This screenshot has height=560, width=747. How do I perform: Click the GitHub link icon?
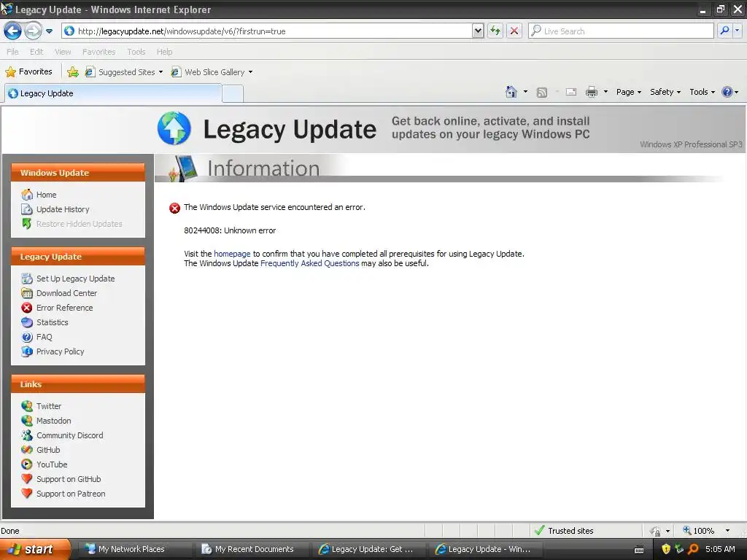point(27,450)
